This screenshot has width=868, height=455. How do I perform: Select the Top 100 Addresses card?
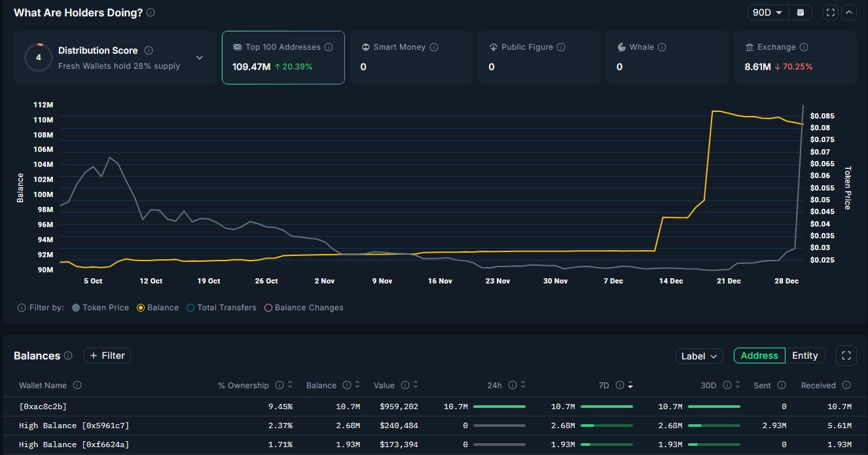coord(283,58)
